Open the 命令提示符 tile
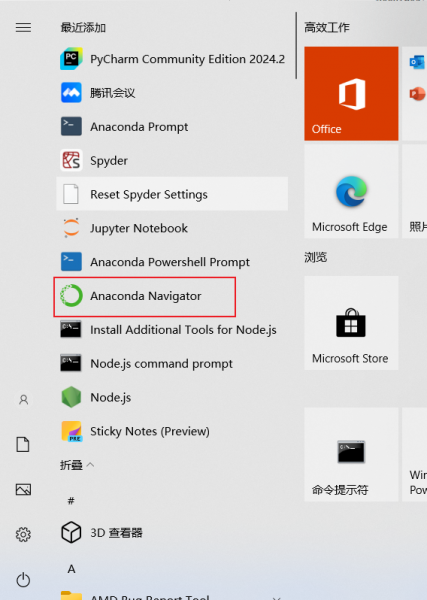 tap(351, 455)
